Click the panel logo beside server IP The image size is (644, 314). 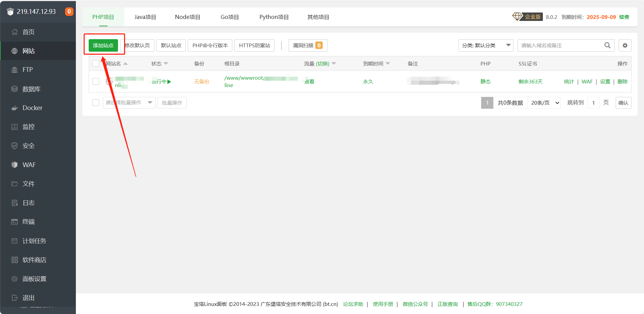(10, 11)
